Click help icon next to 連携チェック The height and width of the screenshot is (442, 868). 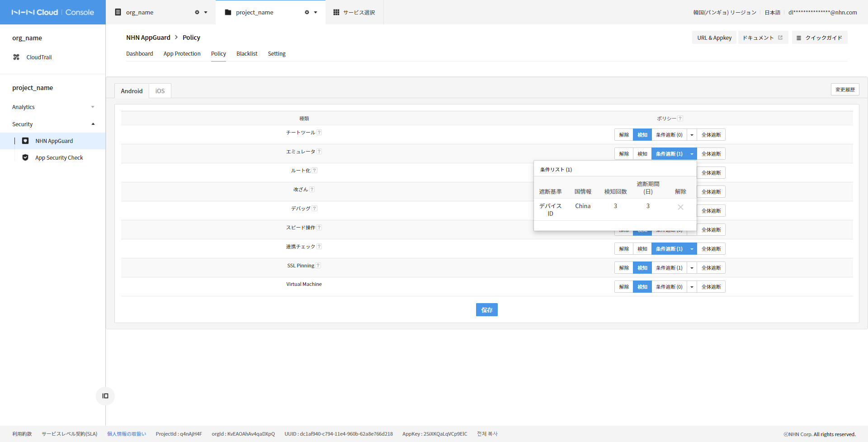[x=319, y=247]
